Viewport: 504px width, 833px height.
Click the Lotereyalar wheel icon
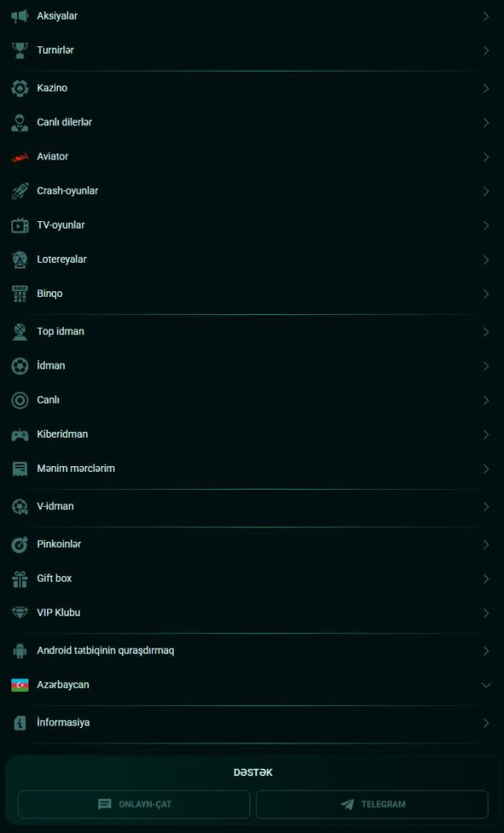click(20, 259)
